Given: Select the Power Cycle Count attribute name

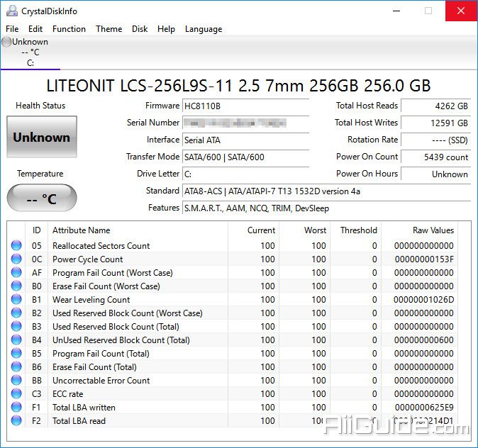Looking at the screenshot, I should [88, 259].
